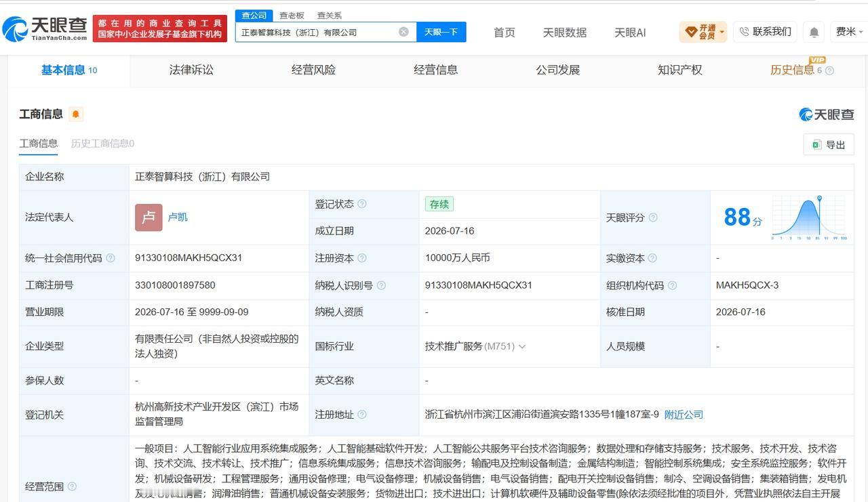868x502 pixels.
Task: Click the 存续 status badge
Action: 439,204
